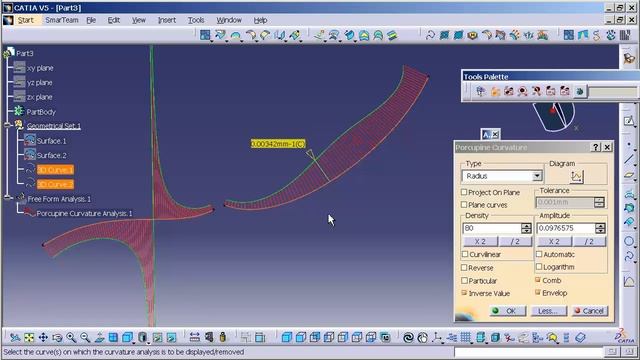Click the Part3 root node

24,53
